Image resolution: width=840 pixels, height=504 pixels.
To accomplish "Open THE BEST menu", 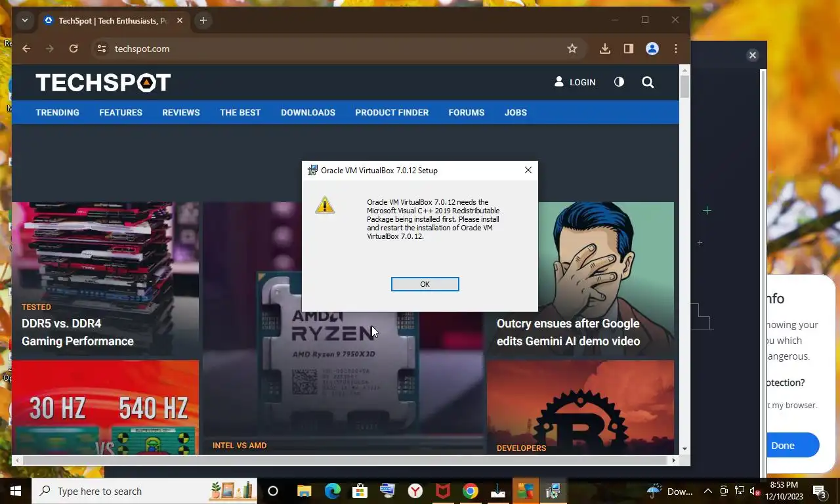I will coord(240,112).
